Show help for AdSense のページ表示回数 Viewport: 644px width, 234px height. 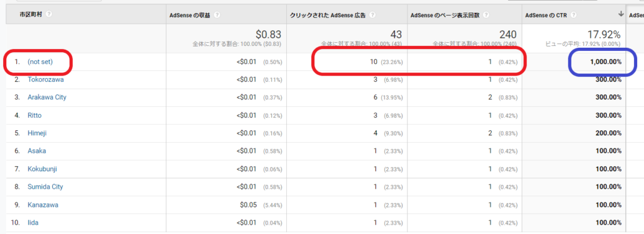[x=486, y=15]
